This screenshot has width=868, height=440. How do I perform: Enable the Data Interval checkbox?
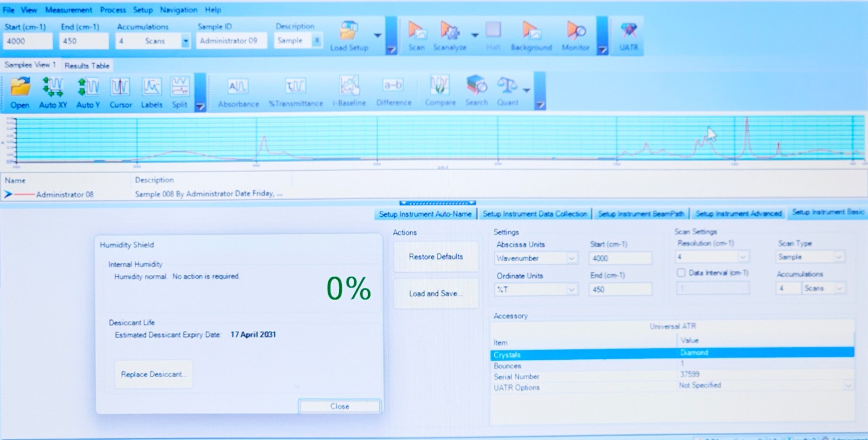[681, 273]
